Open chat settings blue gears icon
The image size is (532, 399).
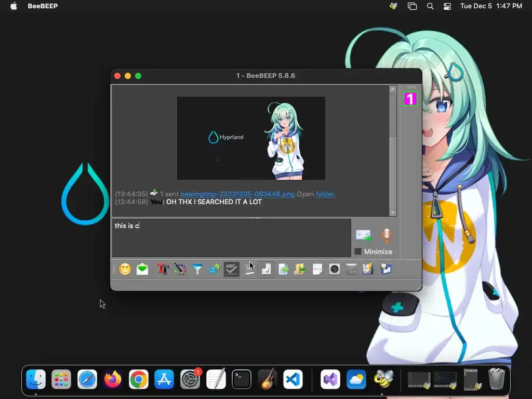214,270
